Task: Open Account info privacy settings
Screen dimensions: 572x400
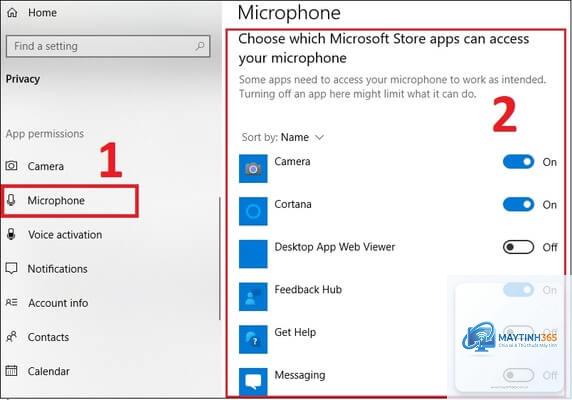Action: 47,303
